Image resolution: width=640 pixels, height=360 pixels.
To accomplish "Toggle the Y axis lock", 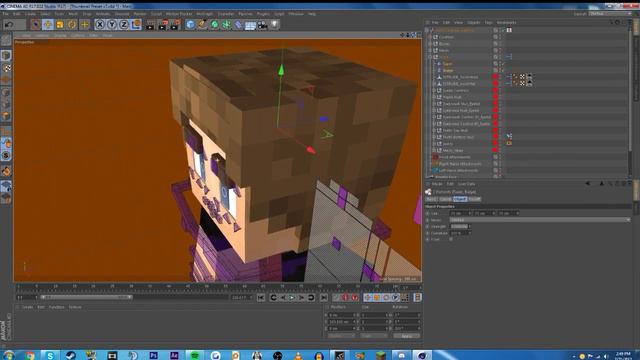I will point(112,24).
